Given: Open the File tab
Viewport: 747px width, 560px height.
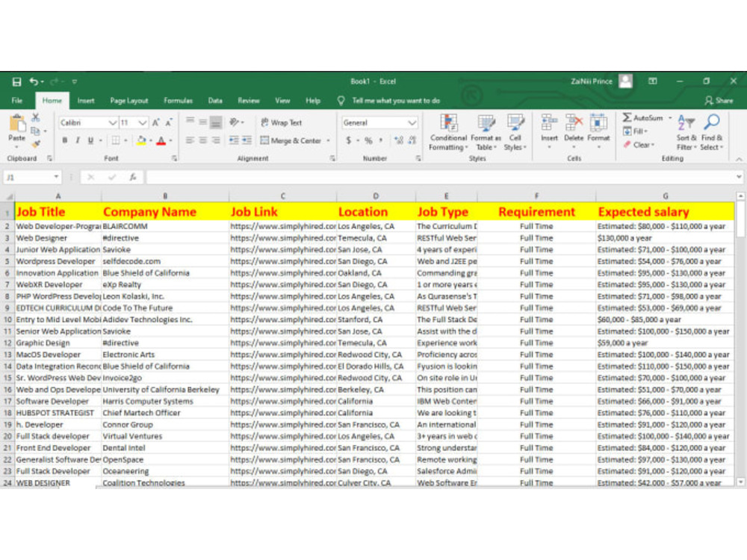Looking at the screenshot, I should click(17, 101).
